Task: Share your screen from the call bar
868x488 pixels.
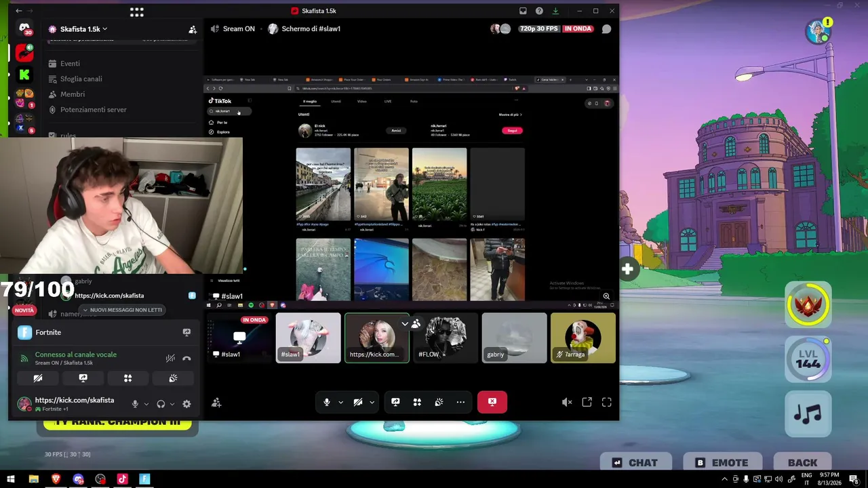Action: pyautogui.click(x=395, y=402)
